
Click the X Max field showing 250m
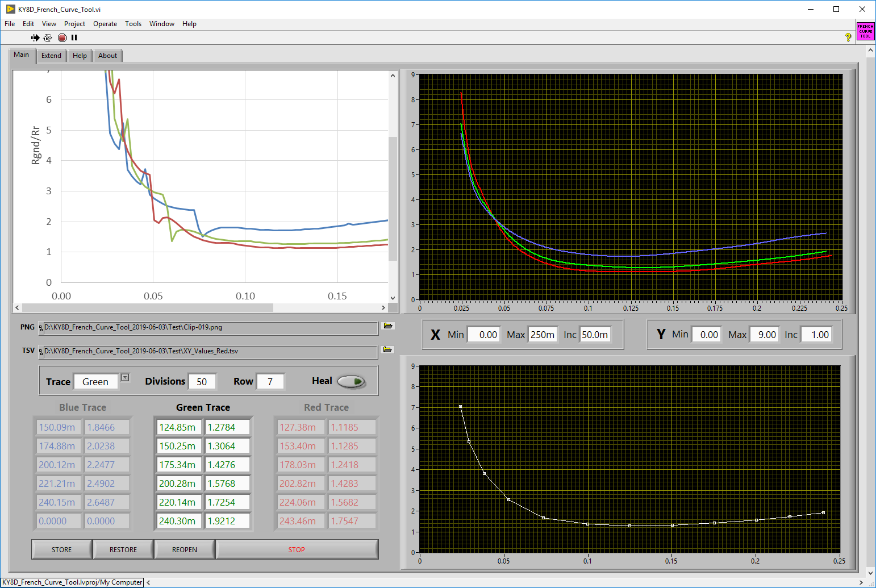[543, 335]
